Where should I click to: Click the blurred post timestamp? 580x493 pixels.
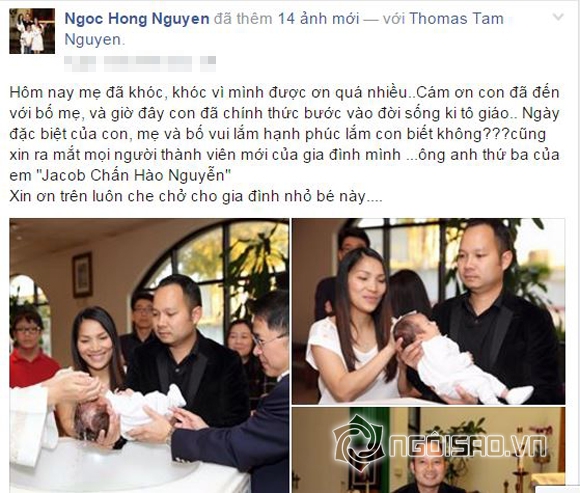pyautogui.click(x=140, y=63)
